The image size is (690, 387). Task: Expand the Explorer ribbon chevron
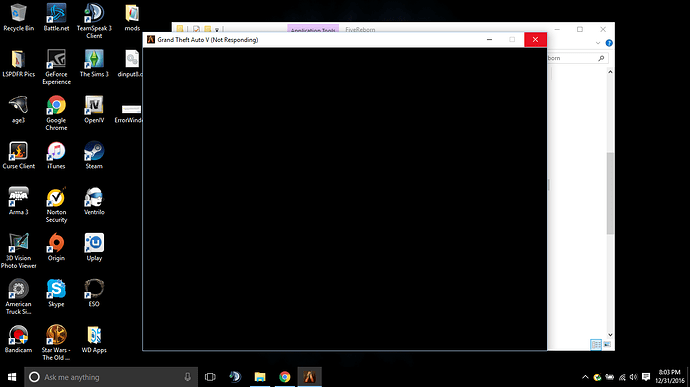pos(598,43)
